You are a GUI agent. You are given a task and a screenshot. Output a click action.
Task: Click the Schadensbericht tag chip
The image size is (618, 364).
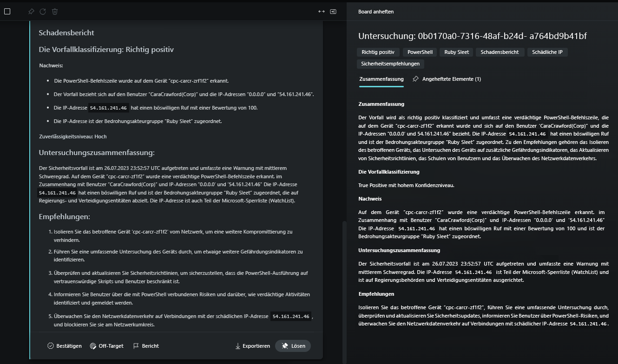click(x=500, y=52)
